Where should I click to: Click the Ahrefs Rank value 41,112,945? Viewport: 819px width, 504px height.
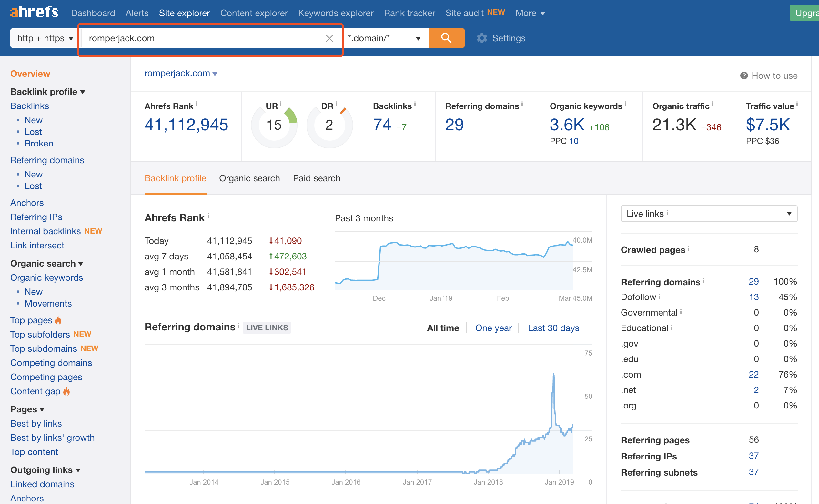(x=186, y=124)
